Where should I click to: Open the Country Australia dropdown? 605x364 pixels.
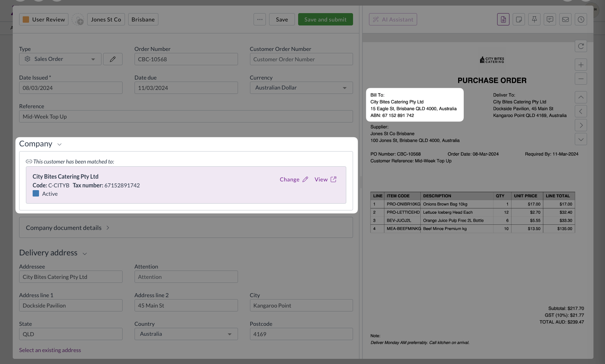click(x=186, y=334)
